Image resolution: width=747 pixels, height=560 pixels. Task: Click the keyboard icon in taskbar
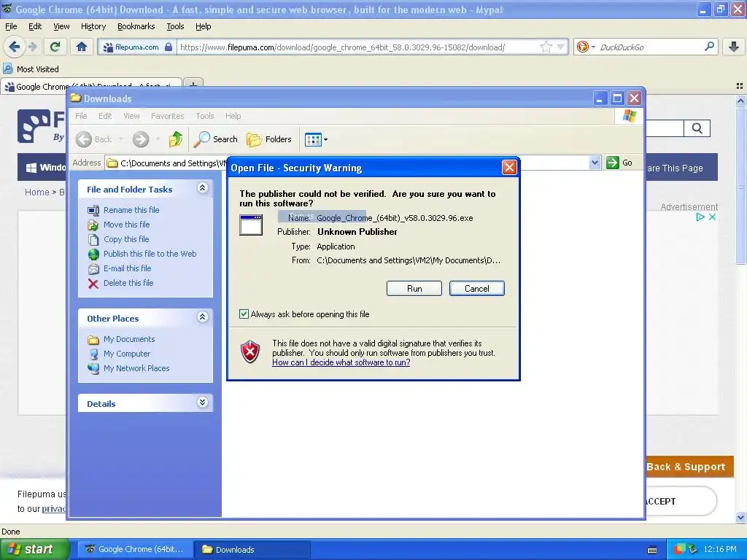point(652,550)
